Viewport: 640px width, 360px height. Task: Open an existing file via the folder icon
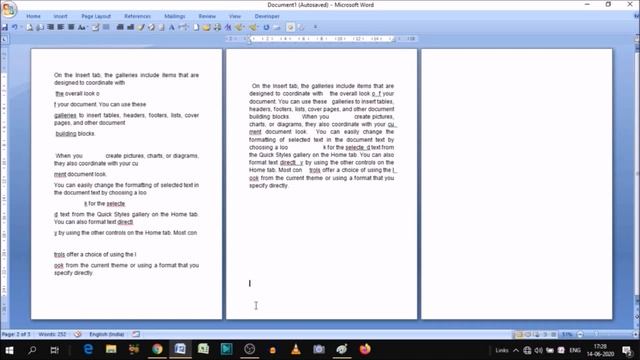207,27
